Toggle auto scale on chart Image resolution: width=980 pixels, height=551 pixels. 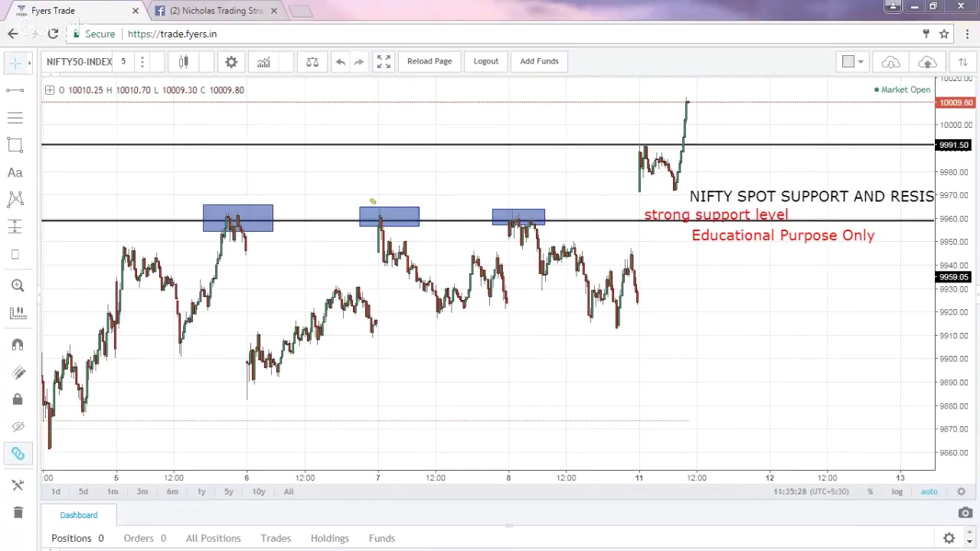(929, 491)
